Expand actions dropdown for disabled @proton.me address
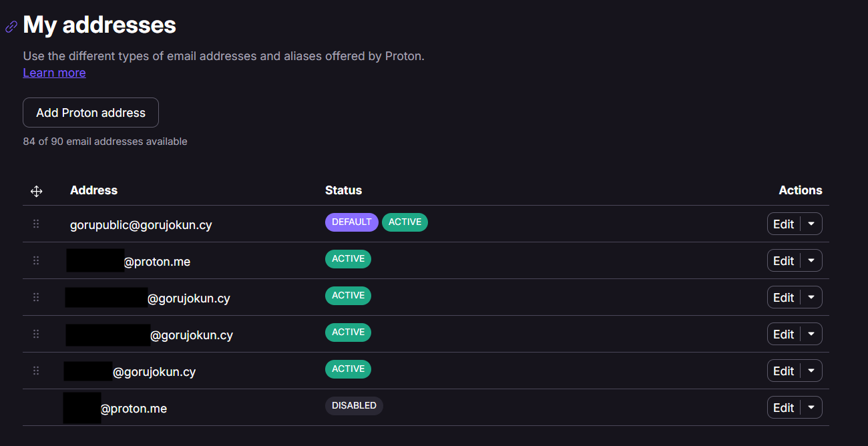This screenshot has height=446, width=868. coord(811,407)
